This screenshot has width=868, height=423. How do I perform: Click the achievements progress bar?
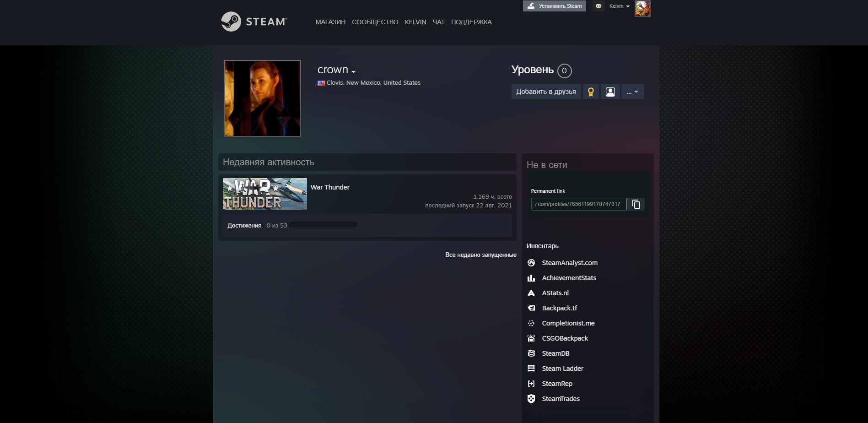[323, 225]
